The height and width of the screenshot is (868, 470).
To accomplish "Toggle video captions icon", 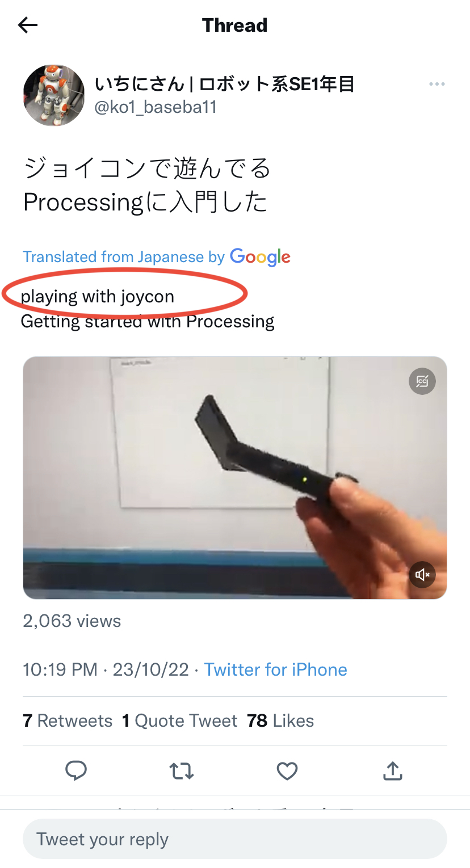I will click(422, 381).
